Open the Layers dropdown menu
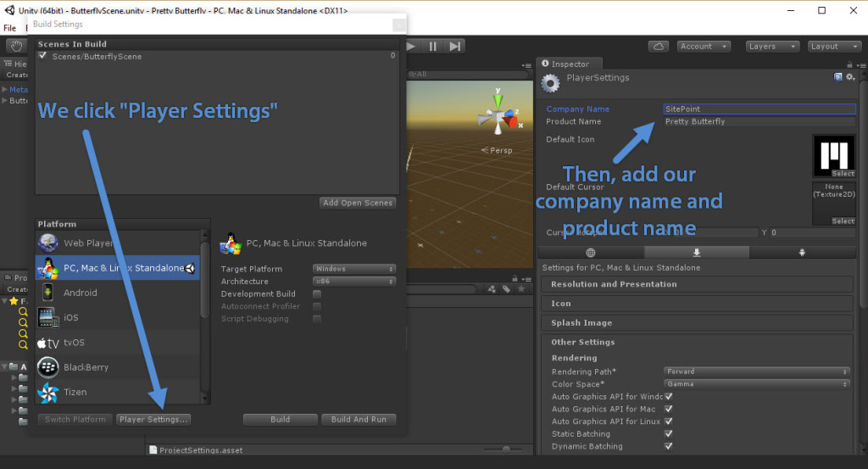 (771, 47)
